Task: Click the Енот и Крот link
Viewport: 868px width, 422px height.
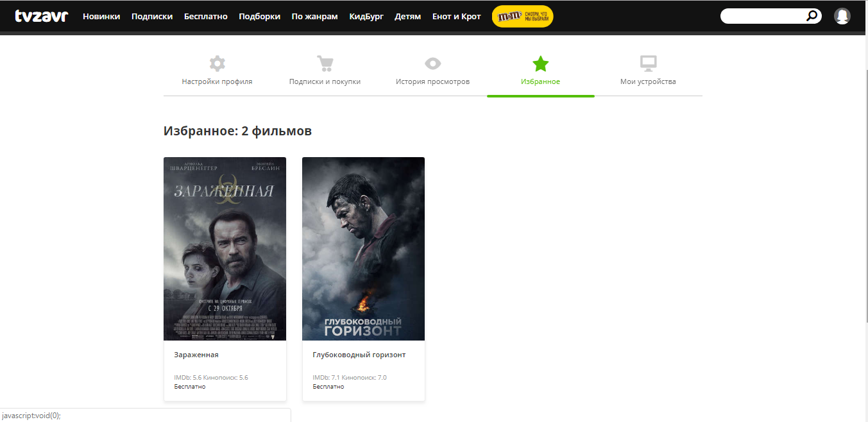Action: tap(456, 17)
